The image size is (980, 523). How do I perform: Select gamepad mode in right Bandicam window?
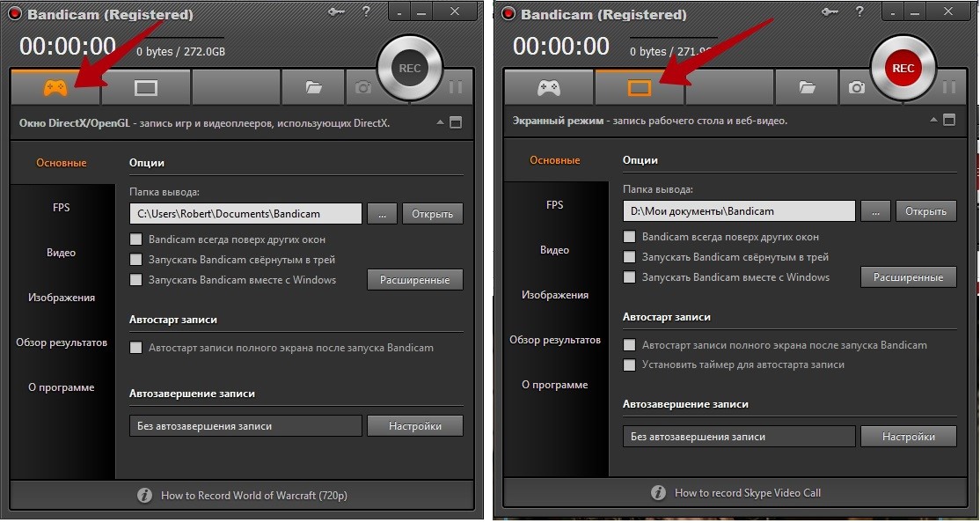click(x=549, y=87)
